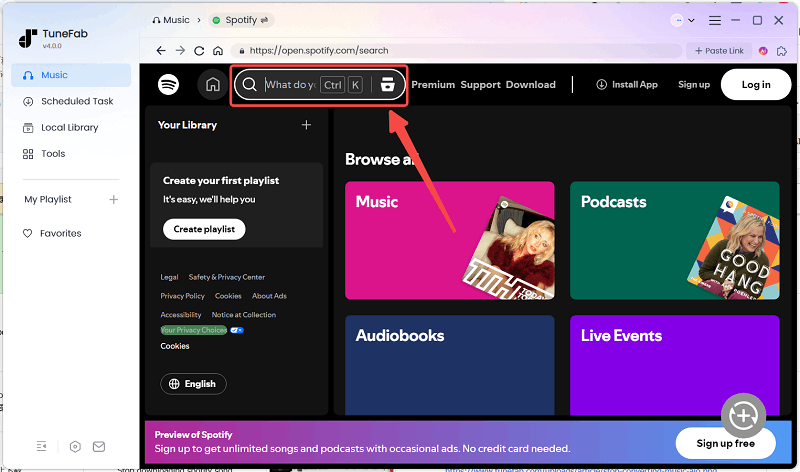Add a new playlist next to My Playlist
This screenshot has height=472, width=800.
point(113,200)
